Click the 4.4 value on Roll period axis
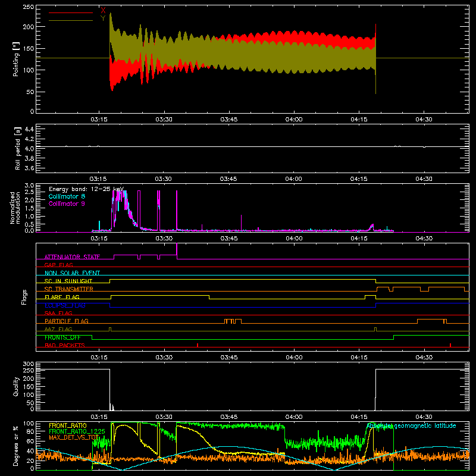The width and height of the screenshot is (476, 476). 29,129
